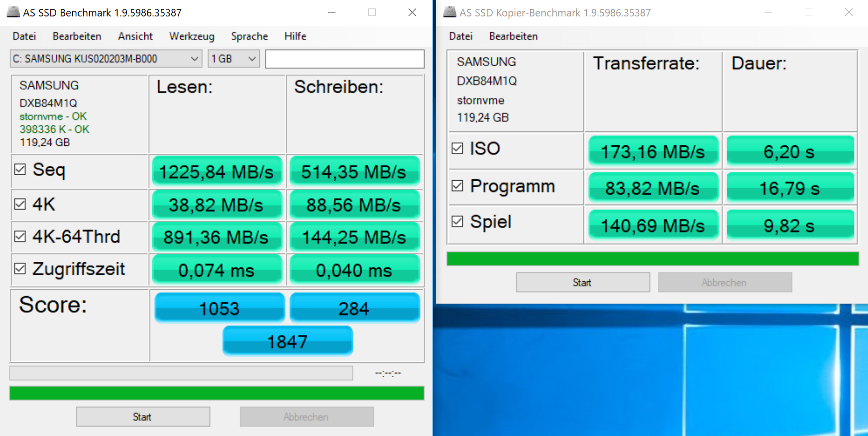
Task: Click the read access time 0,074 ms
Action: click(217, 270)
